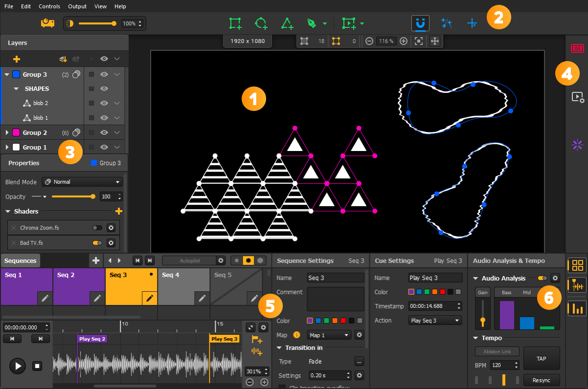Add a new layer with the plus icon
Screen dimensions: 588x389
16,59
